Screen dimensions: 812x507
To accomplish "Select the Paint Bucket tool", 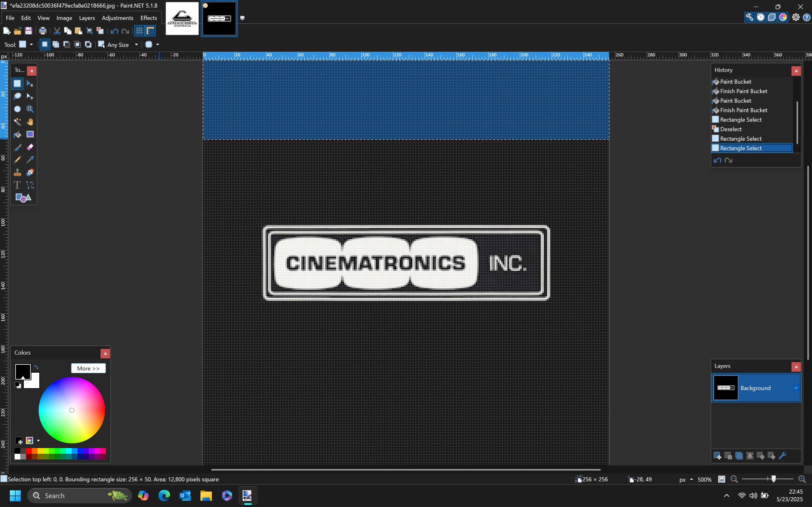I will point(17,134).
